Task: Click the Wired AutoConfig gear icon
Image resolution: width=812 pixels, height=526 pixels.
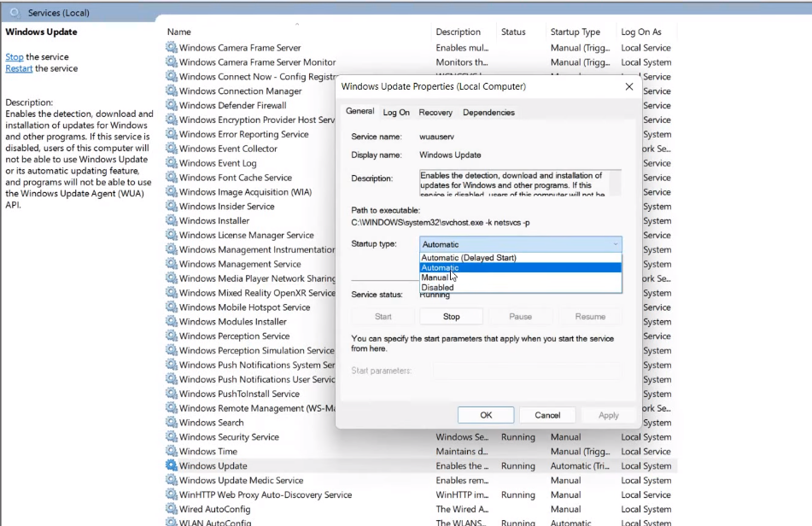Action: click(171, 509)
